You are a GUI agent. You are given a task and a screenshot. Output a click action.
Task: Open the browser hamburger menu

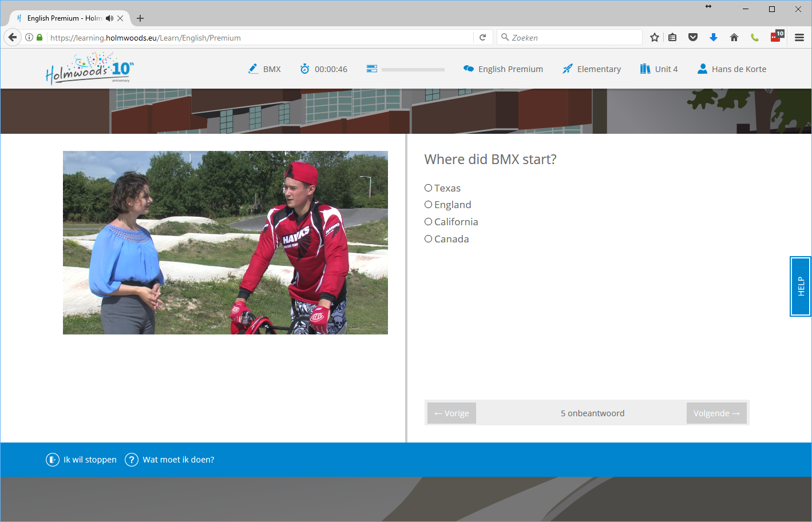tap(799, 38)
